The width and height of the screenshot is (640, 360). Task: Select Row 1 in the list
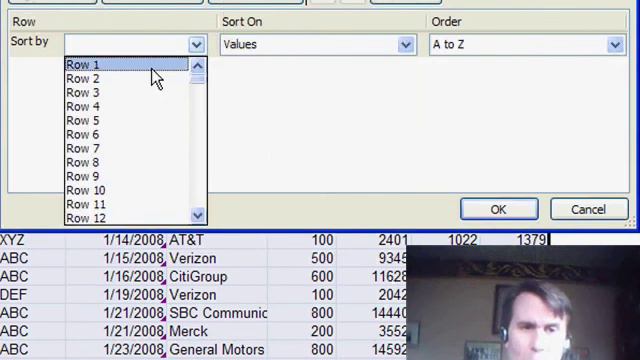coord(127,64)
